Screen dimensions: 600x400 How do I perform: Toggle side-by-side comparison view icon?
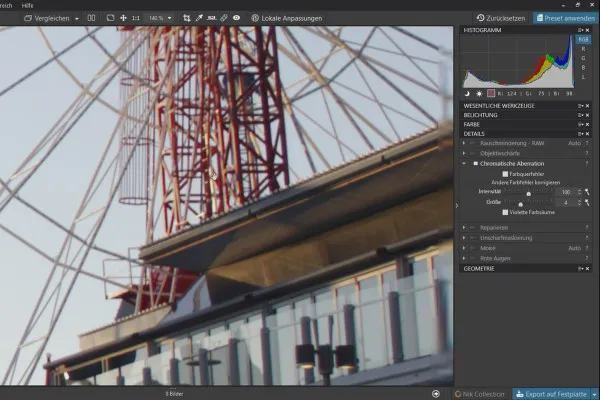point(91,18)
